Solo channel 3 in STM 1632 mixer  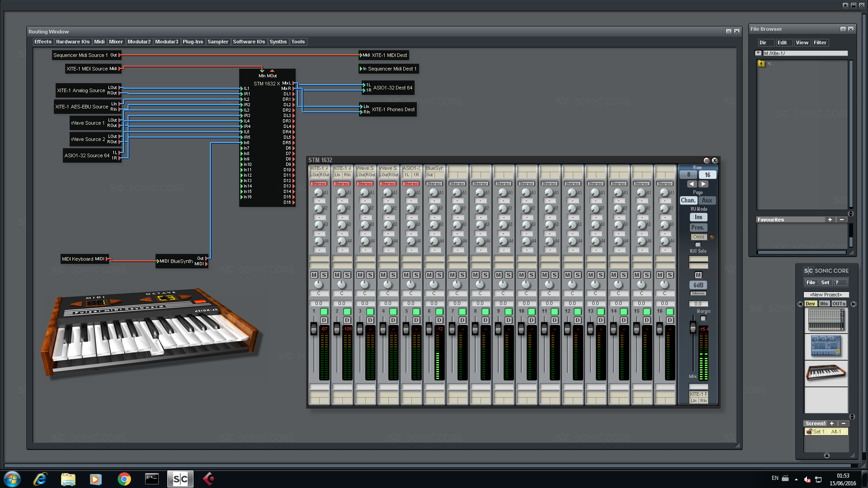[370, 274]
